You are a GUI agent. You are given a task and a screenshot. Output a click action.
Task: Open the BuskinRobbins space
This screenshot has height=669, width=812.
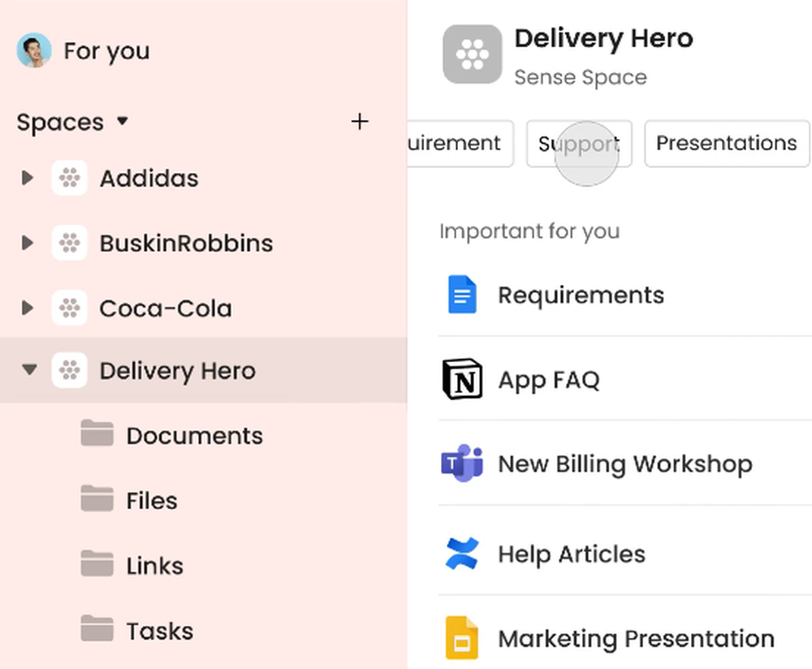click(187, 244)
